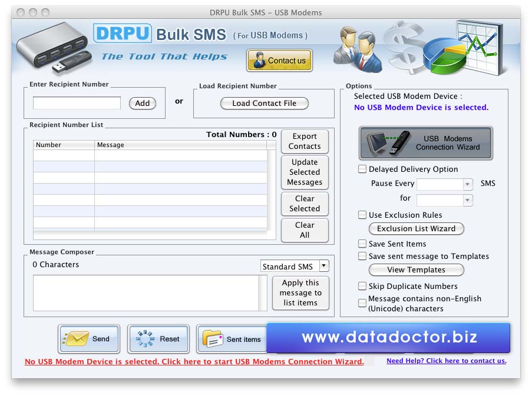Click Clear All button
The height and width of the screenshot is (396, 532).
coord(305,230)
